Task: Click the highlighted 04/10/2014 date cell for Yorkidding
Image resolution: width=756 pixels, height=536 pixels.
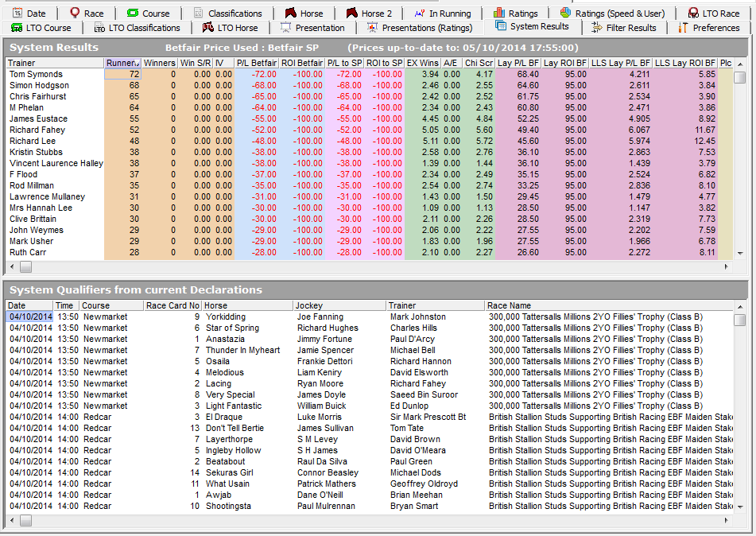Action: 29,317
